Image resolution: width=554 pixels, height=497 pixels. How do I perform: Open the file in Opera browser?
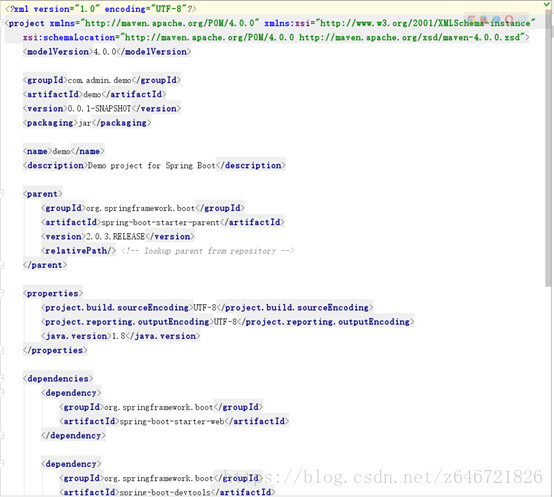(509, 20)
